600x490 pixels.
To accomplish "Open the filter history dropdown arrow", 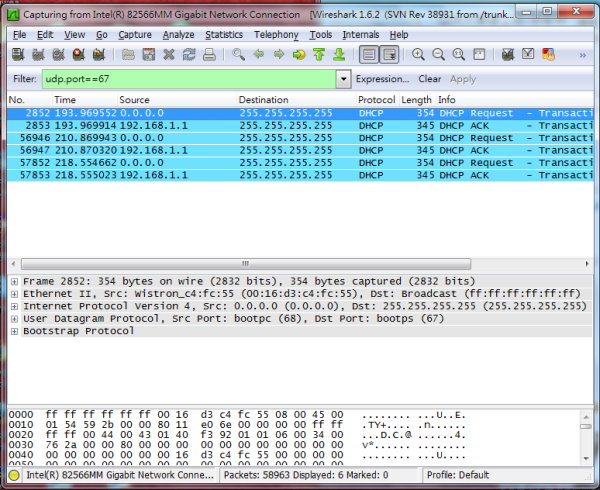I will click(x=344, y=78).
